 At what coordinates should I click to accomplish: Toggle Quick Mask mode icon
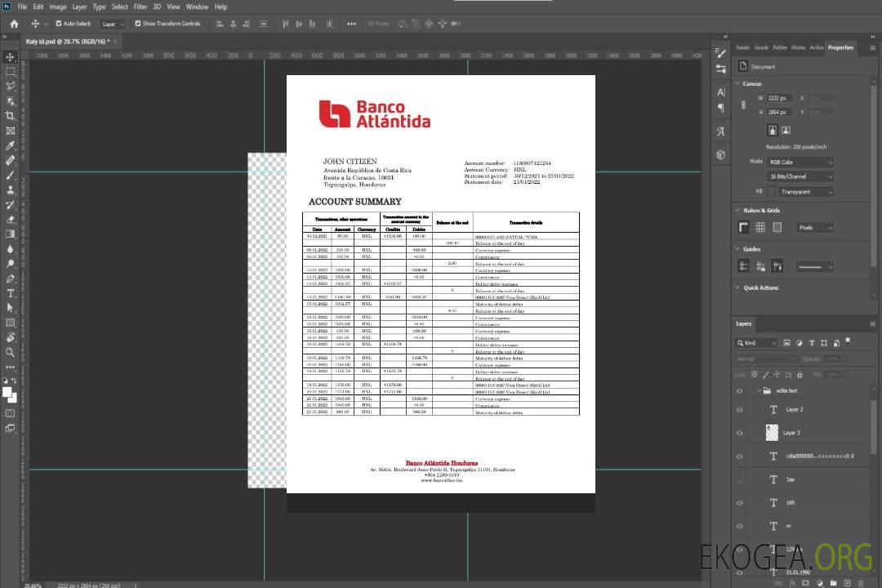click(x=10, y=413)
